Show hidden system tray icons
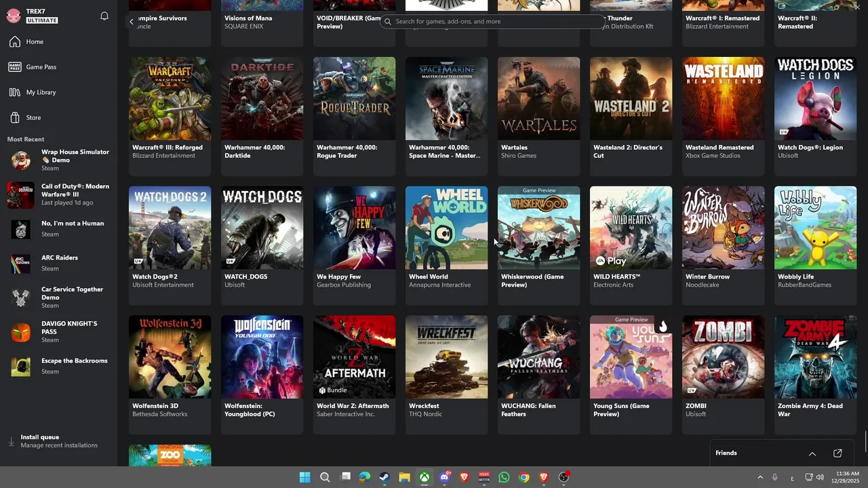The height and width of the screenshot is (488, 868). pyautogui.click(x=760, y=478)
